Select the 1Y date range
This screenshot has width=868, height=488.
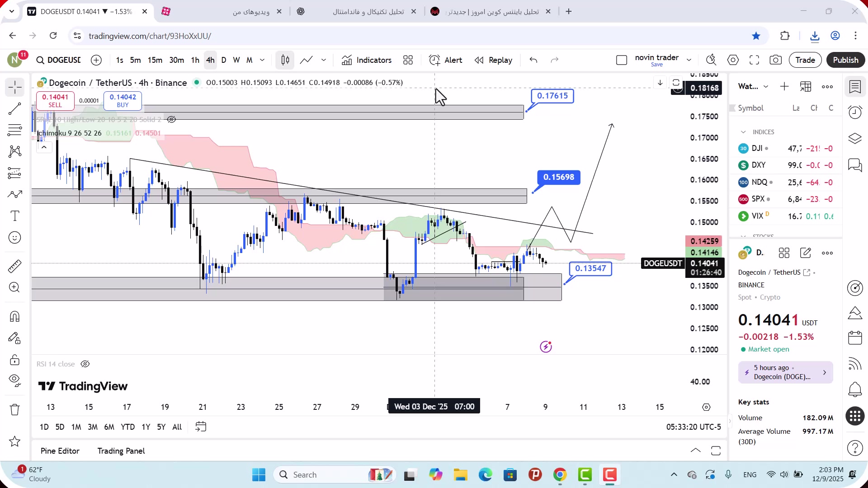[x=146, y=427]
